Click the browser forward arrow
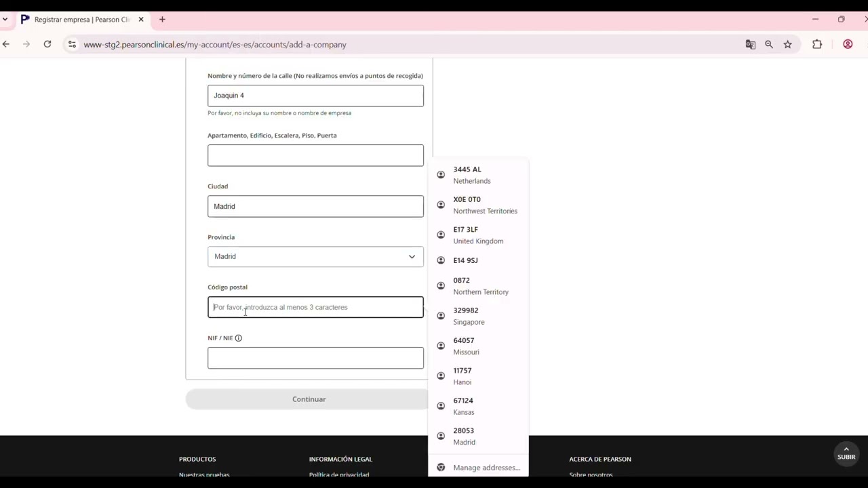This screenshot has height=488, width=868. [26, 44]
